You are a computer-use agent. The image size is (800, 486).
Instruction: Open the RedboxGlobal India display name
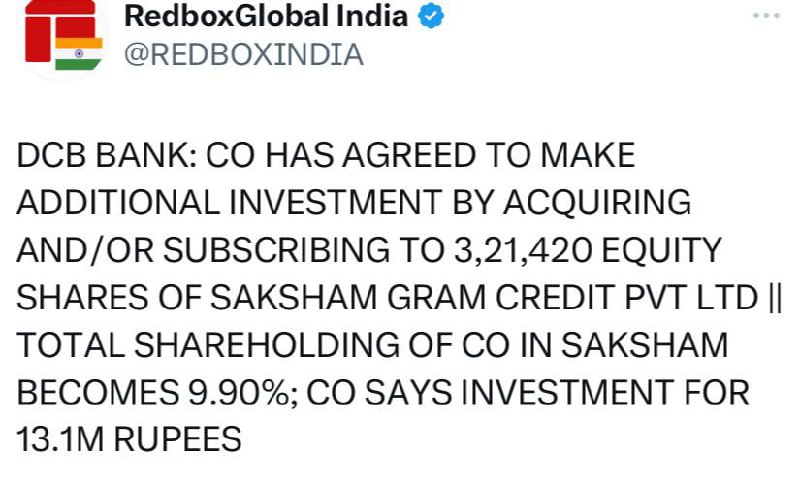click(x=266, y=15)
